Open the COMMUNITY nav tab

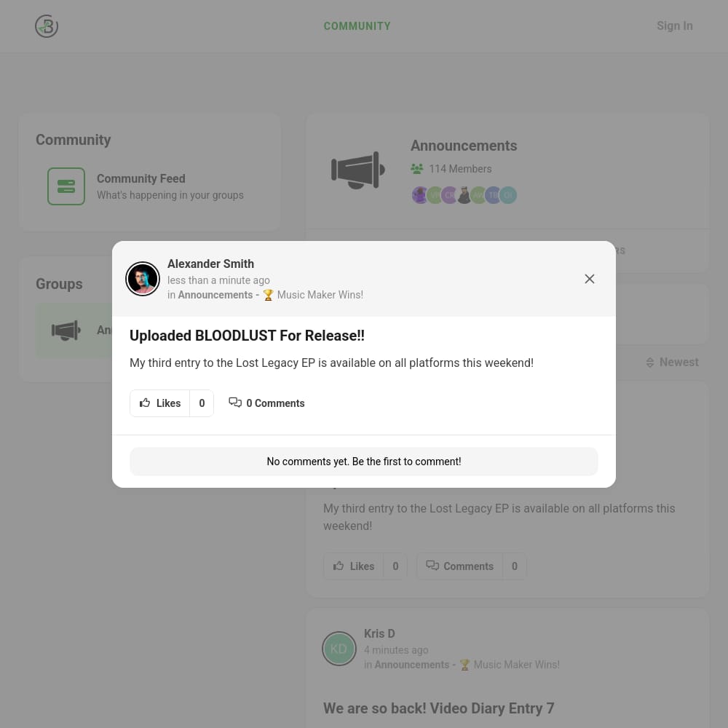coord(357,26)
